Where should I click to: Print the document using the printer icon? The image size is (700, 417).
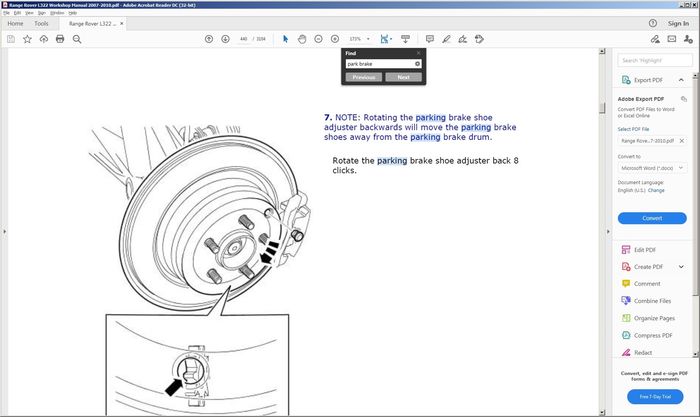click(60, 39)
